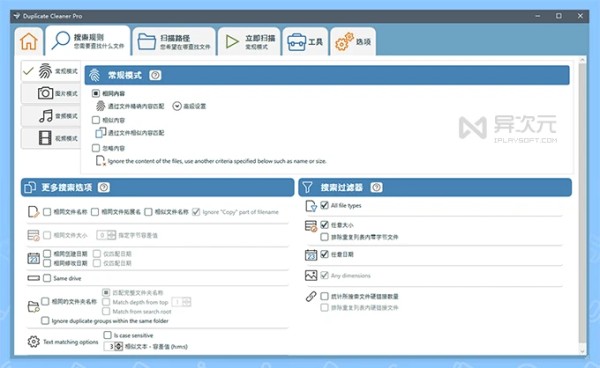The height and width of the screenshot is (368, 600).
Task: Adjust byte tolerance stepper beside file size
Action: tap(112, 235)
